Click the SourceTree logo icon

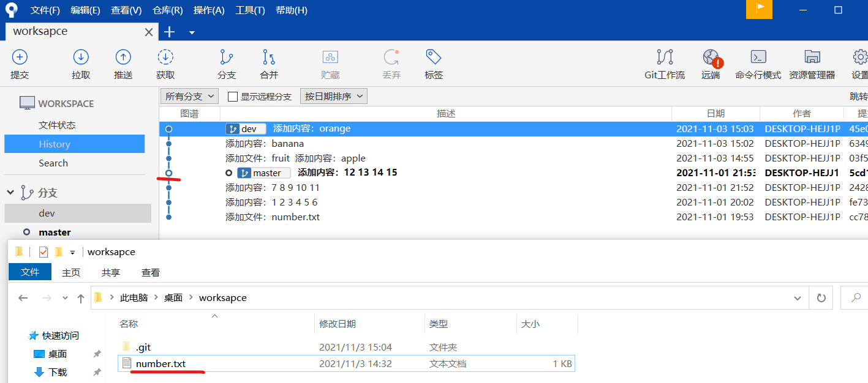pyautogui.click(x=10, y=10)
